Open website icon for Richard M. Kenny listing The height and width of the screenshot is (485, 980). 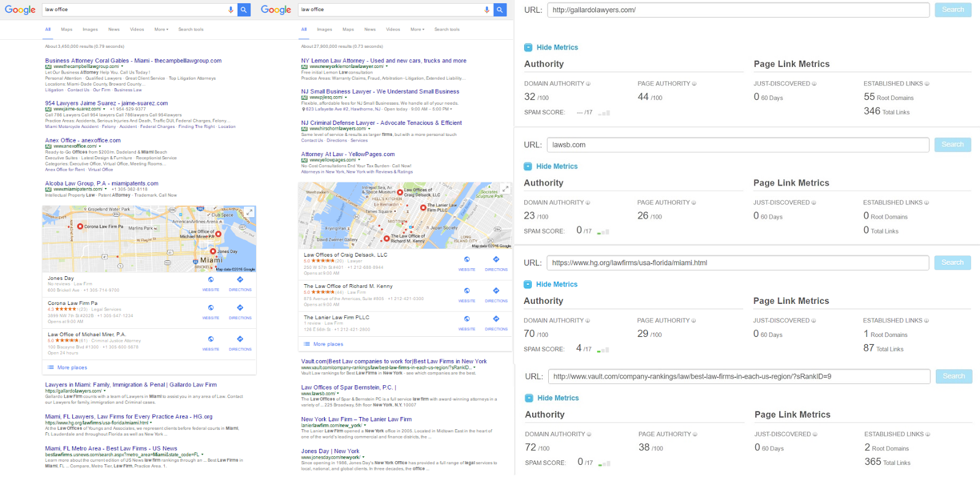(x=467, y=291)
